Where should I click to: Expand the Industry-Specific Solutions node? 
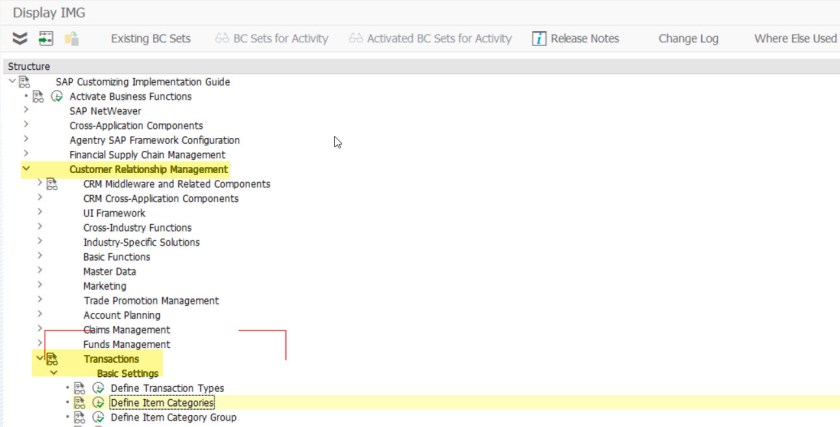tap(40, 241)
